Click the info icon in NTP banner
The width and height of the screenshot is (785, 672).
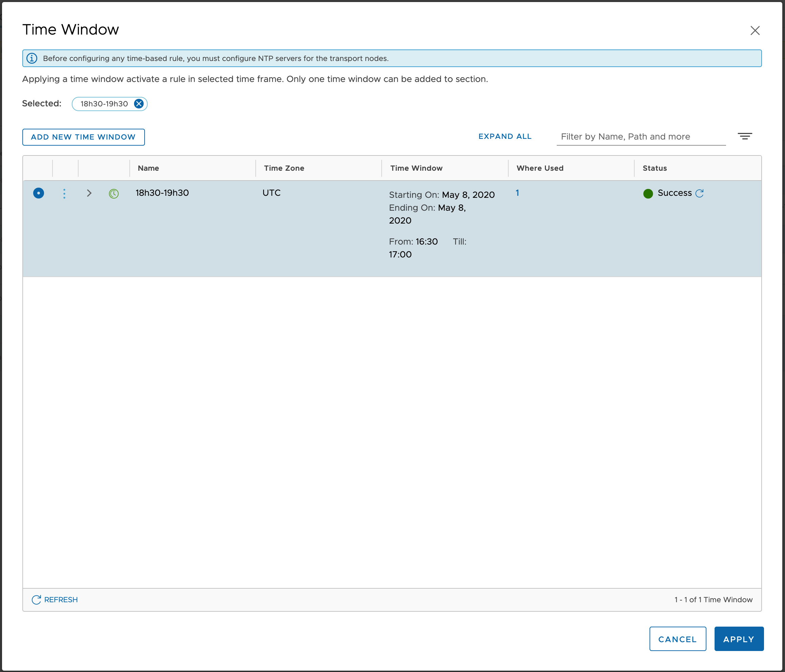(x=32, y=58)
